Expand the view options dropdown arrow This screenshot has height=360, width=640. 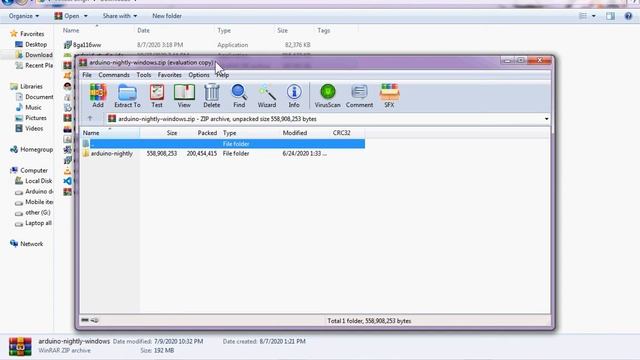click(x=593, y=16)
